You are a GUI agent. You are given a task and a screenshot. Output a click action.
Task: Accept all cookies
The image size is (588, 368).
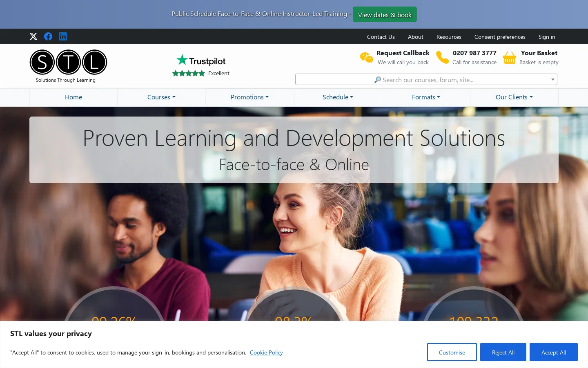pyautogui.click(x=554, y=352)
